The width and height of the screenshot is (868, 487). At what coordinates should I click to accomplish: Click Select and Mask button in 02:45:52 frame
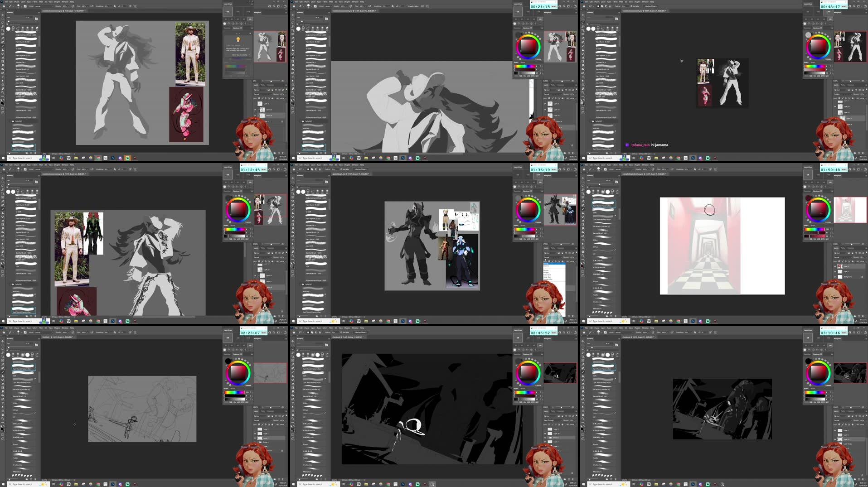[361, 333]
